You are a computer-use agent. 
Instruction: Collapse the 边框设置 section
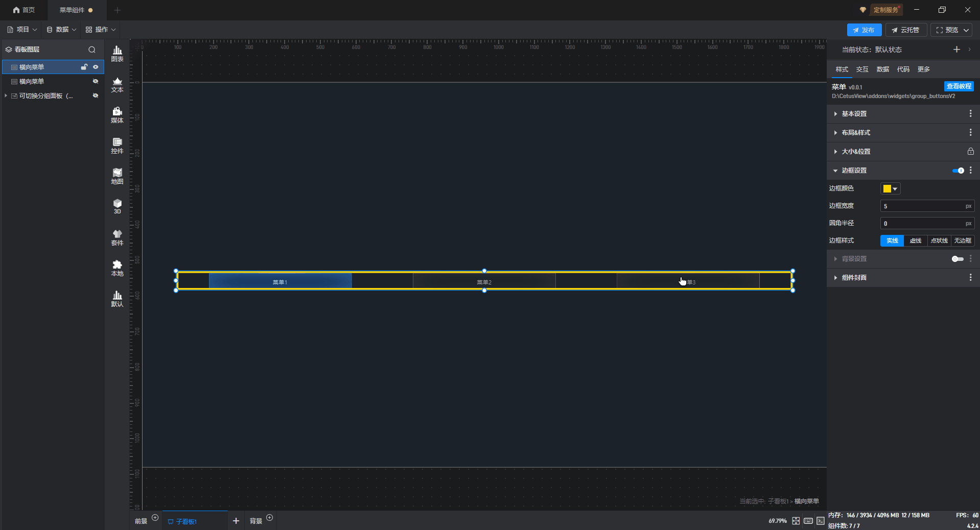click(835, 171)
